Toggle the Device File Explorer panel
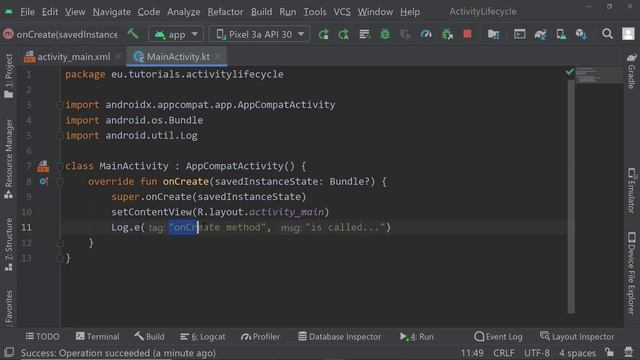Image resolution: width=640 pixels, height=360 pixels. [x=631, y=273]
